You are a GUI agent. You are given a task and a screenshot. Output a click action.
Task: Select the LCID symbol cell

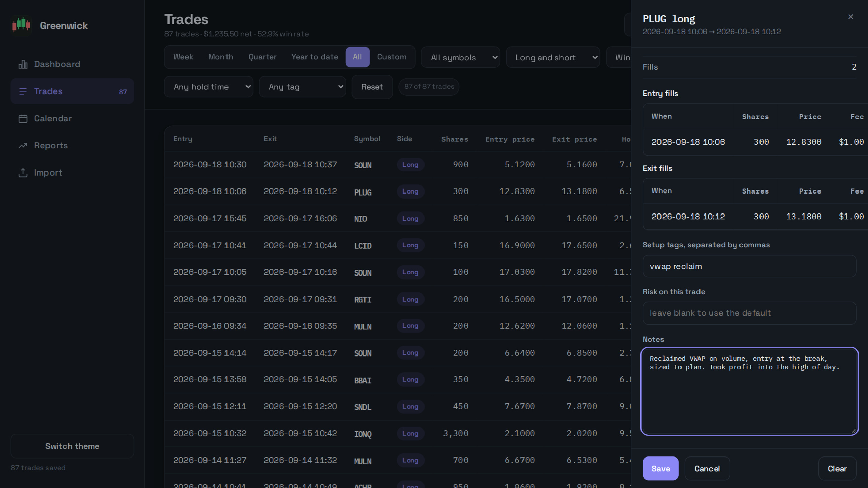[363, 245]
